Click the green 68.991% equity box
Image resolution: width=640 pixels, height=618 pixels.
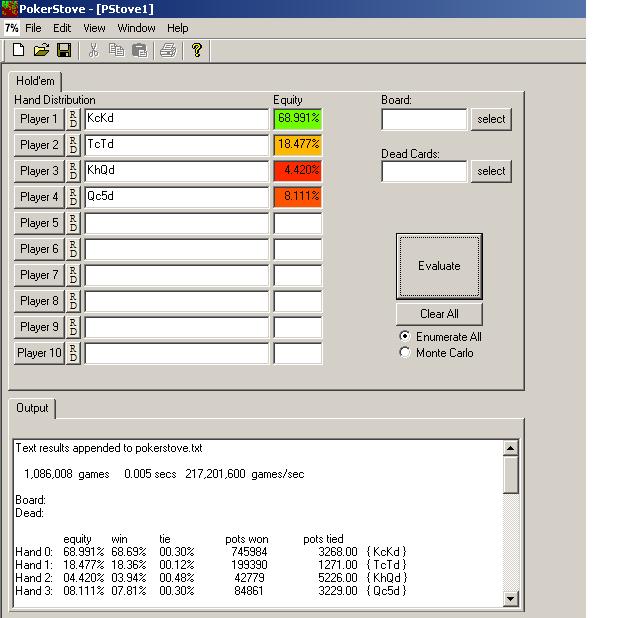[298, 119]
